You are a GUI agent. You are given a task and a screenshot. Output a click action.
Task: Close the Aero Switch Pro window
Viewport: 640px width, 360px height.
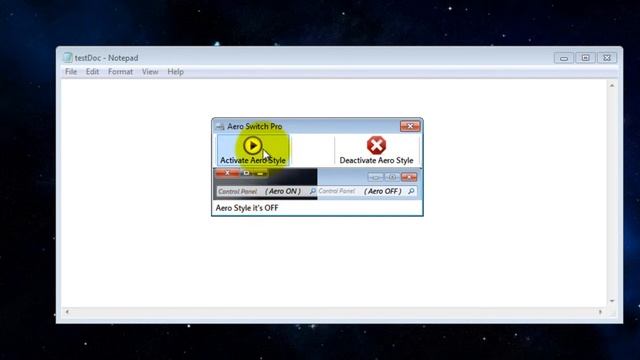point(410,126)
